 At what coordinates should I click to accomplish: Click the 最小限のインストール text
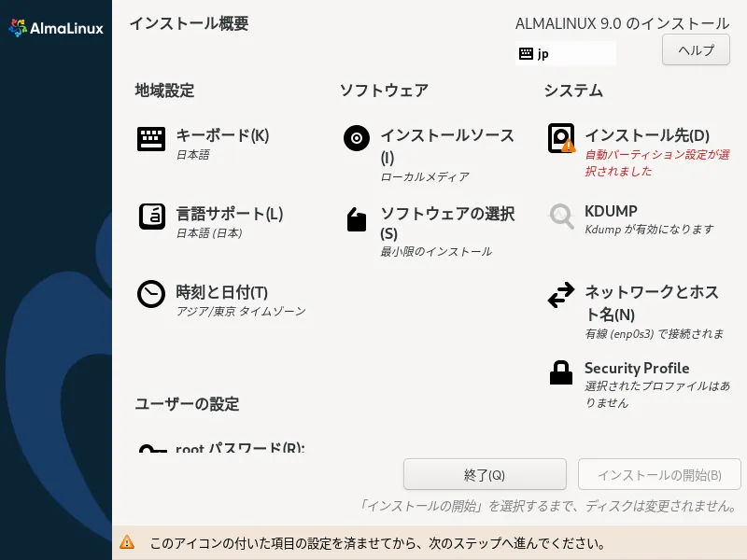(x=436, y=251)
